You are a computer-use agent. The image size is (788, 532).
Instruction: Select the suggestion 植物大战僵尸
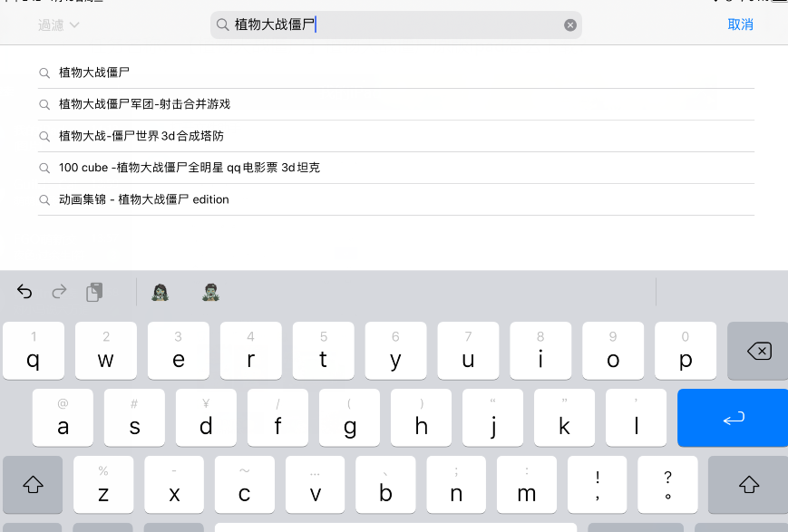point(94,73)
